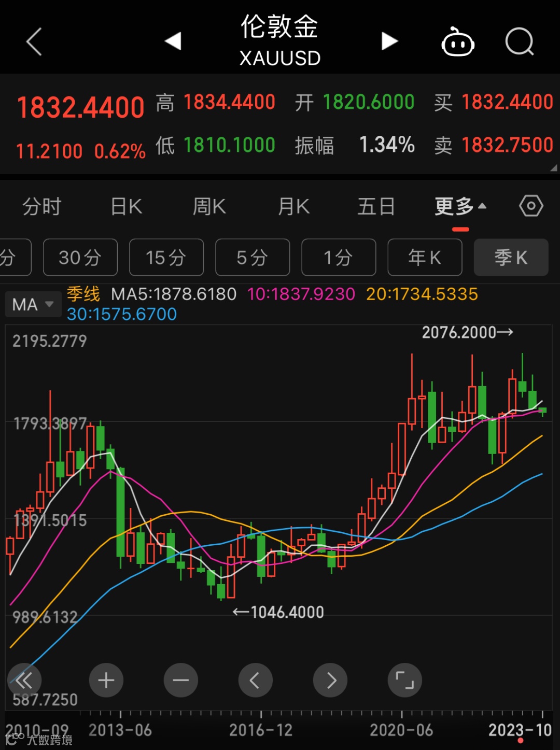Zoom out chart with minus button
Screen dimensions: 560x750
click(181, 680)
